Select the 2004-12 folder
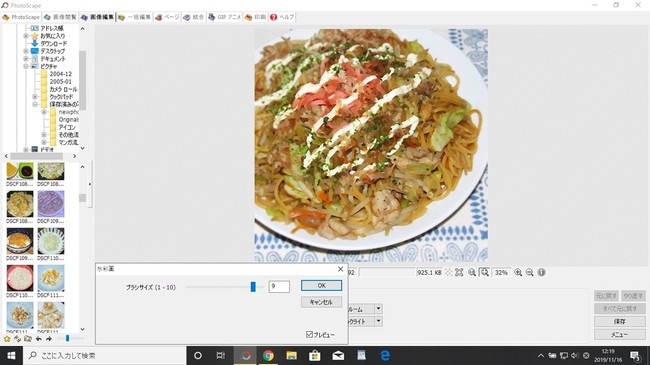 click(61, 74)
